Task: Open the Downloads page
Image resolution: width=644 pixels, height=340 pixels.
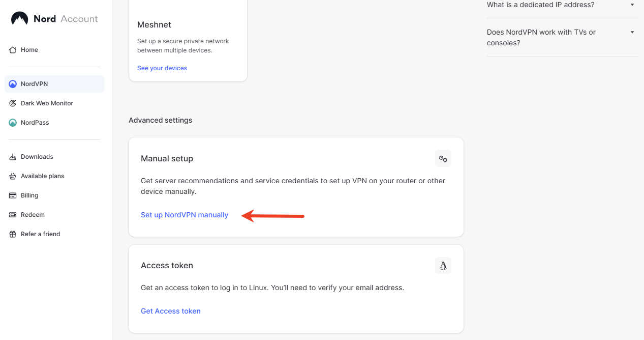Action: point(54,157)
